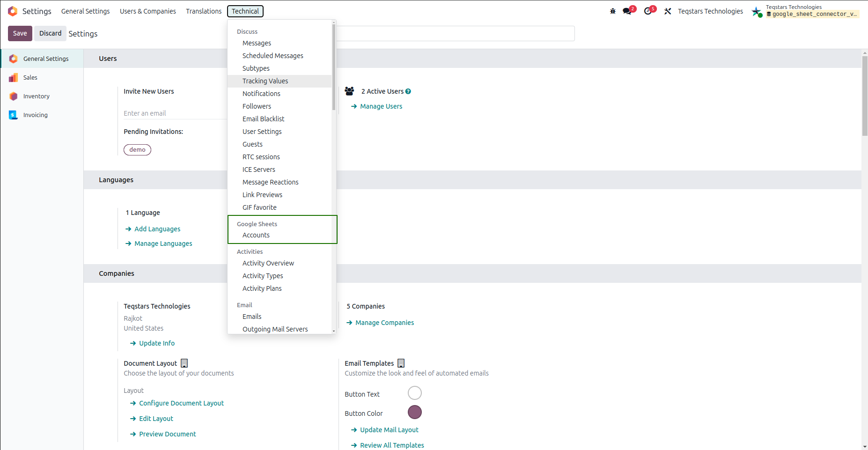Screen dimensions: 868x450
Task: Open the Manage Languages link
Action: click(159, 243)
